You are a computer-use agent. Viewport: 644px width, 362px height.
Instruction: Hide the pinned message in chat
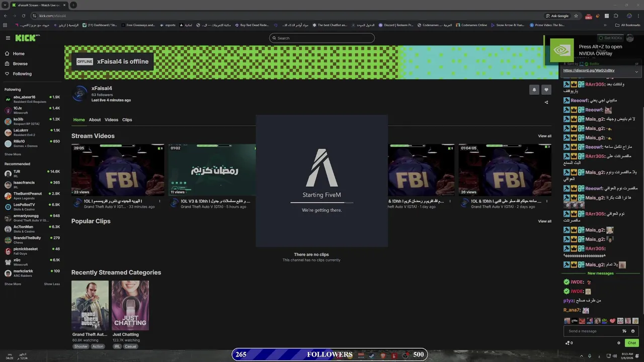click(636, 64)
